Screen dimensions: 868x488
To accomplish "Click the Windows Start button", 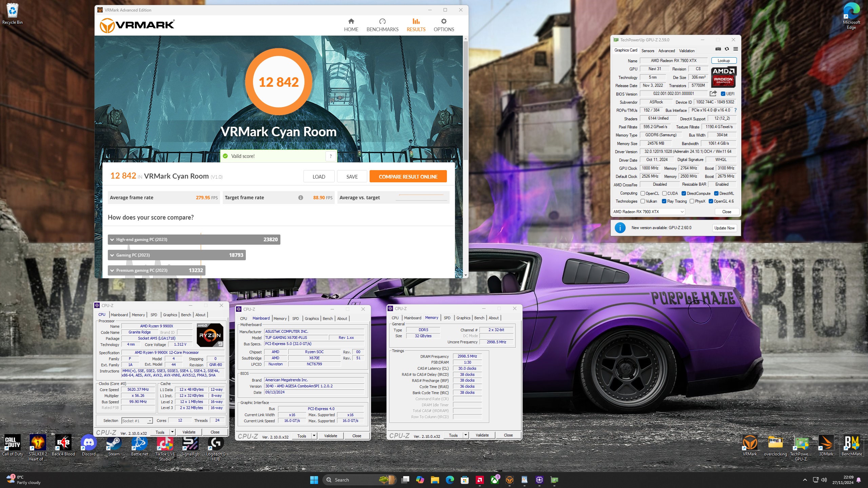I will [x=314, y=480].
